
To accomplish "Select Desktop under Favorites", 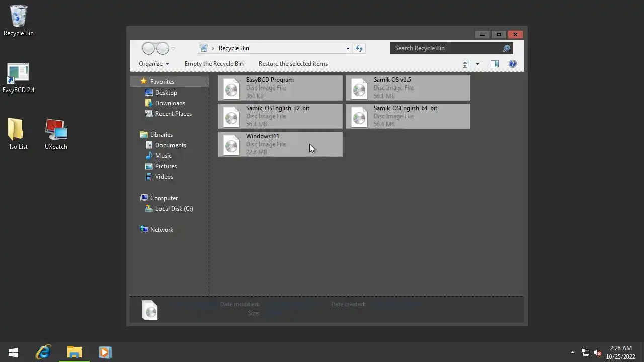I will pyautogui.click(x=161, y=93).
